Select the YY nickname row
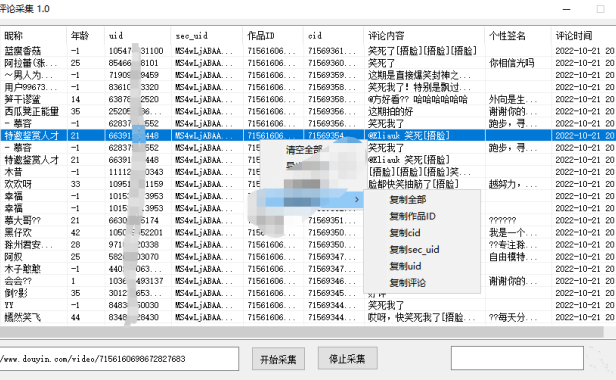Viewport: 616px width, 380px height. [x=308, y=305]
